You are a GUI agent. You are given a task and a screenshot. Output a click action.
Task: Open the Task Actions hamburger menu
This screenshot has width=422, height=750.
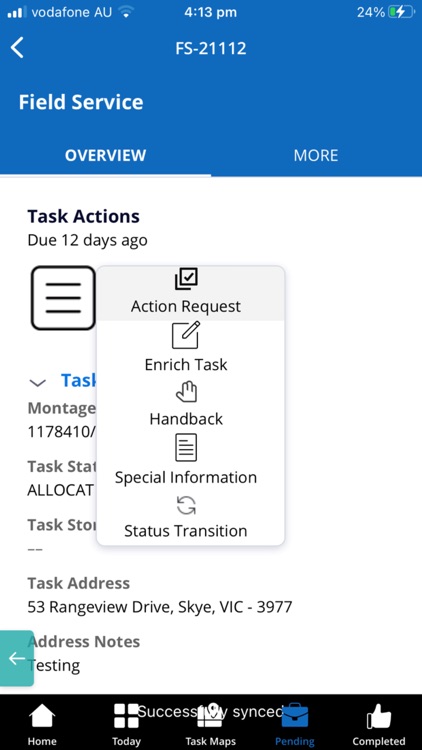click(x=63, y=298)
